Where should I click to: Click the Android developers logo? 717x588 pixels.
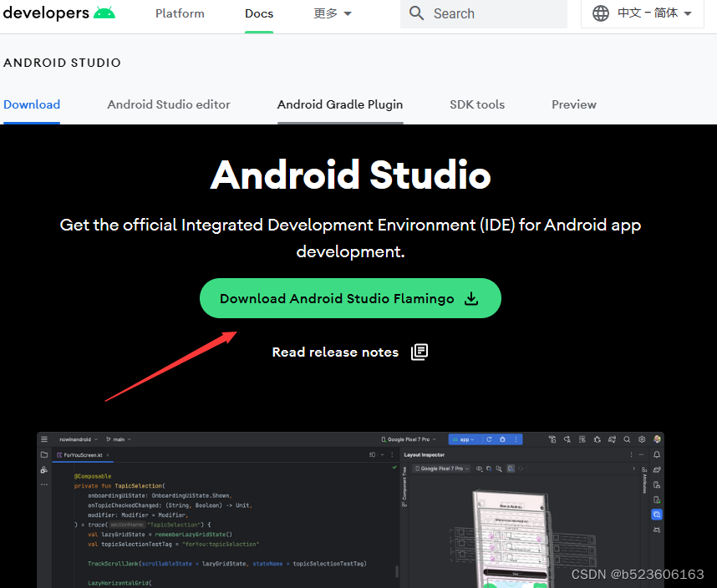click(59, 13)
